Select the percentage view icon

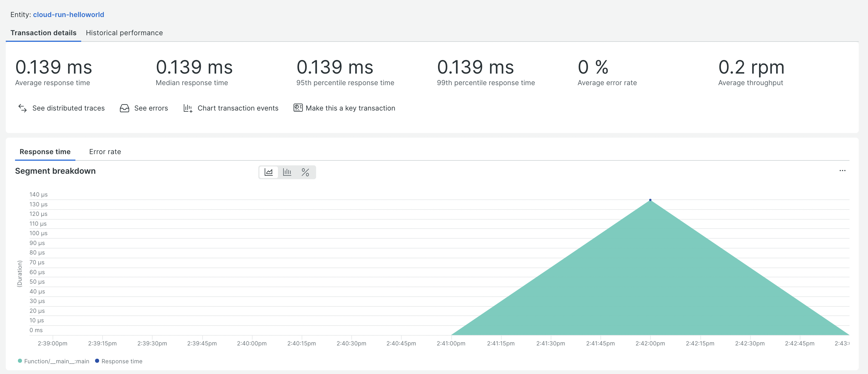306,172
